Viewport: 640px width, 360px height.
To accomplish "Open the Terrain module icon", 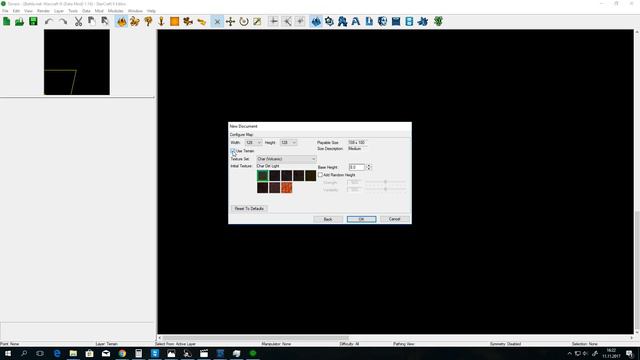I will point(316,22).
